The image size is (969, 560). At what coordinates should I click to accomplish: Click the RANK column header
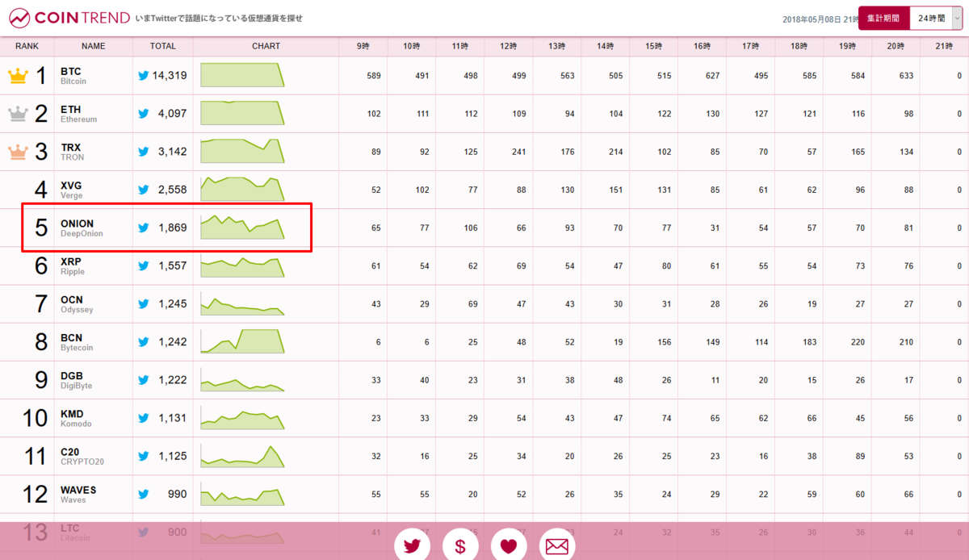[27, 46]
